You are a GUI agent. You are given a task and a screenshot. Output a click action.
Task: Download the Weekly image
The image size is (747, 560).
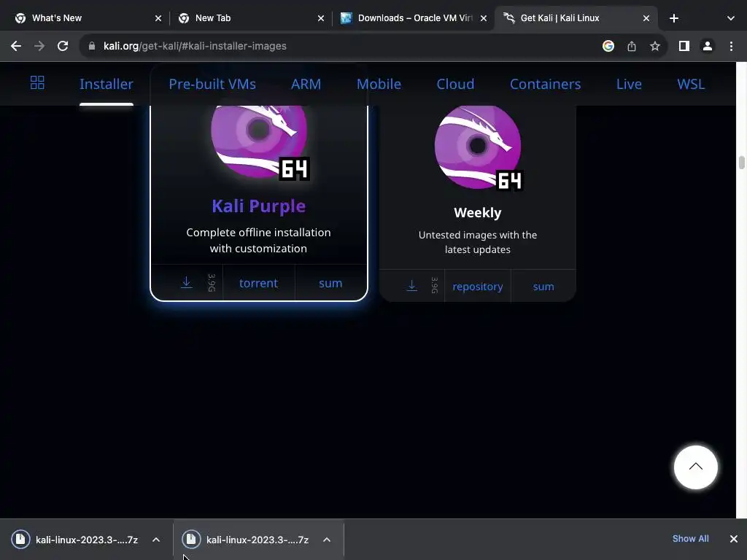click(x=412, y=286)
